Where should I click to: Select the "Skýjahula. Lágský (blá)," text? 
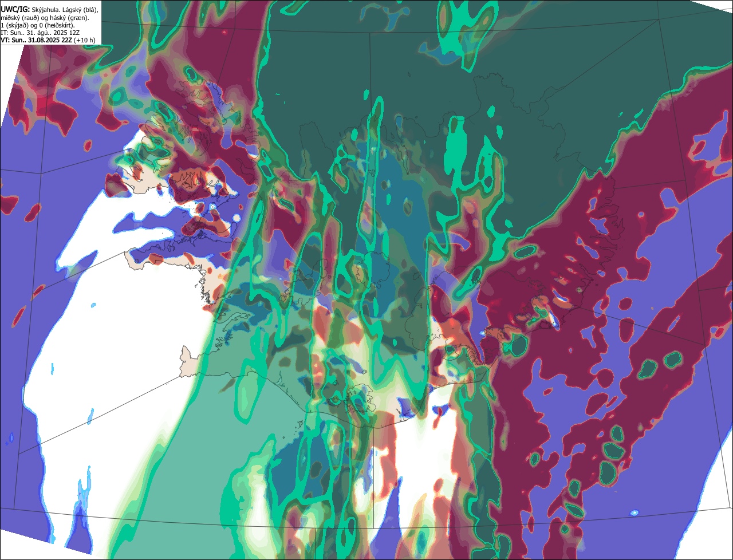[65, 10]
